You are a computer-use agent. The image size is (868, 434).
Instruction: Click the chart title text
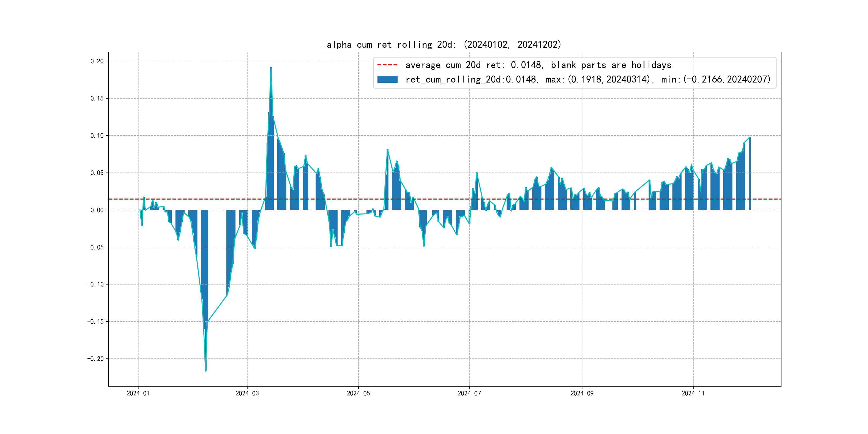coord(444,44)
